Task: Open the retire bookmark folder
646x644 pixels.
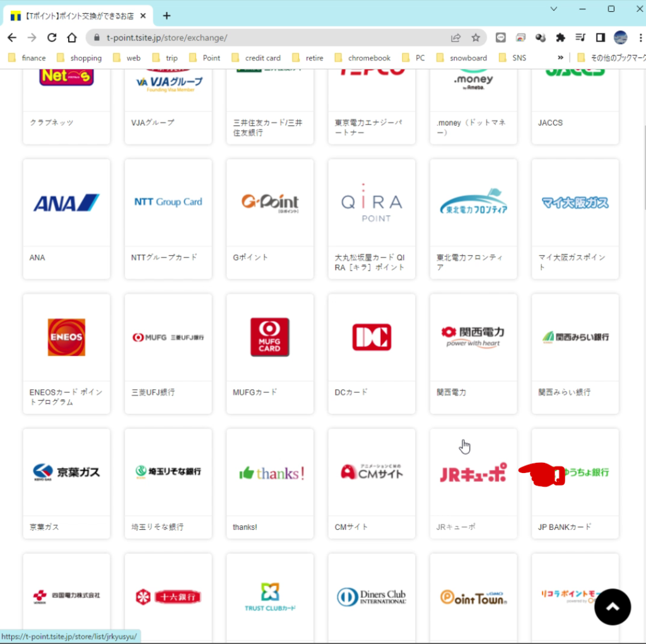Action: [308, 58]
